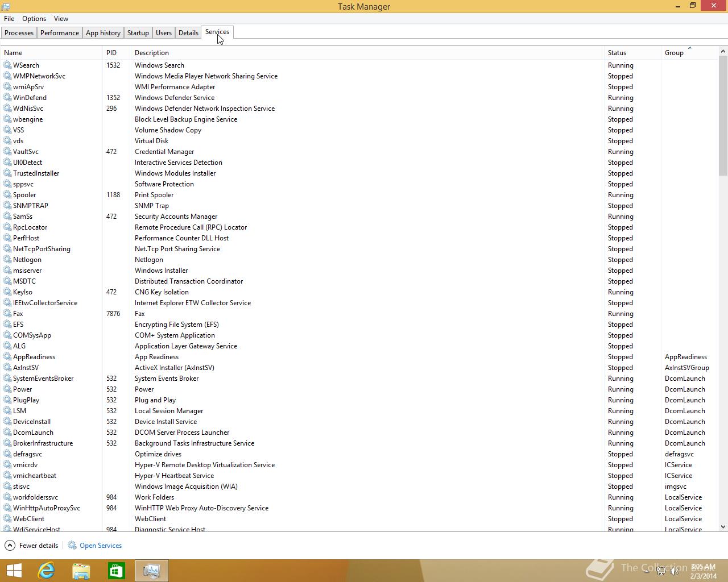Click 'Encrypting File System (EFS)' description
The width and height of the screenshot is (728, 582).
click(x=176, y=325)
